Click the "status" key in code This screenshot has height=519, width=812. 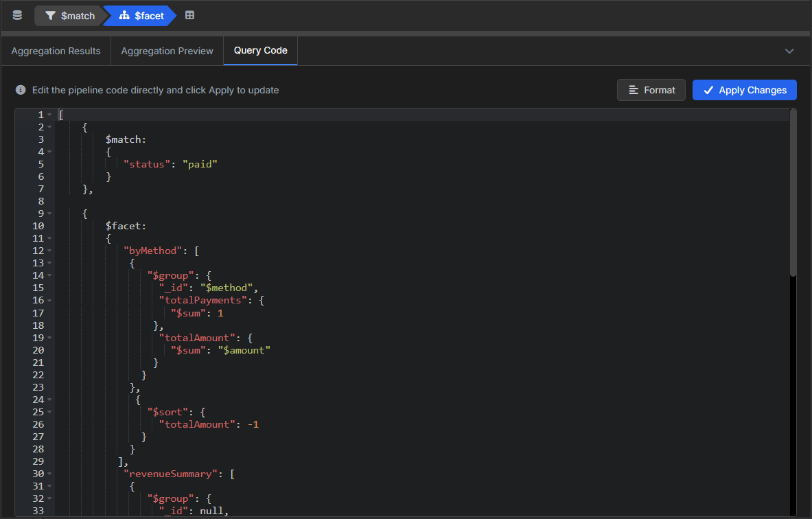coord(147,164)
